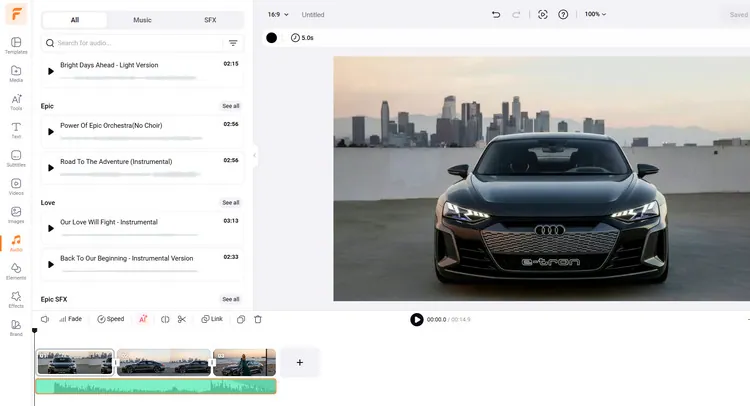The width and height of the screenshot is (750, 406).
Task: Preview Bright Days Ahead - Light Version
Action: pos(51,71)
